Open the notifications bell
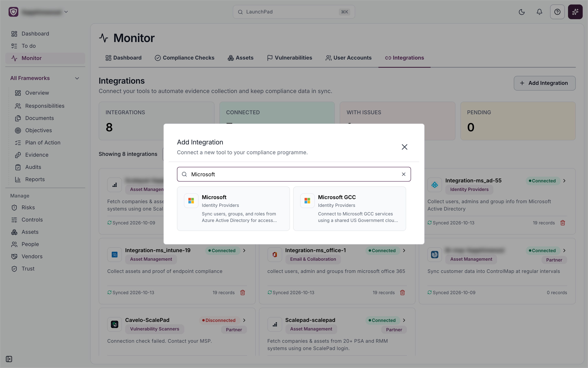 [539, 12]
